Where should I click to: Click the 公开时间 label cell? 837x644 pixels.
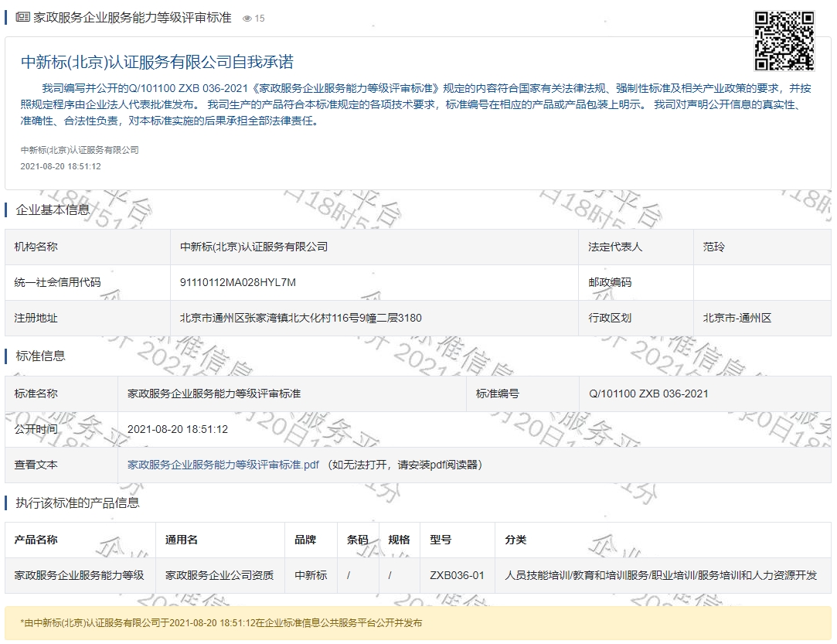click(61, 429)
